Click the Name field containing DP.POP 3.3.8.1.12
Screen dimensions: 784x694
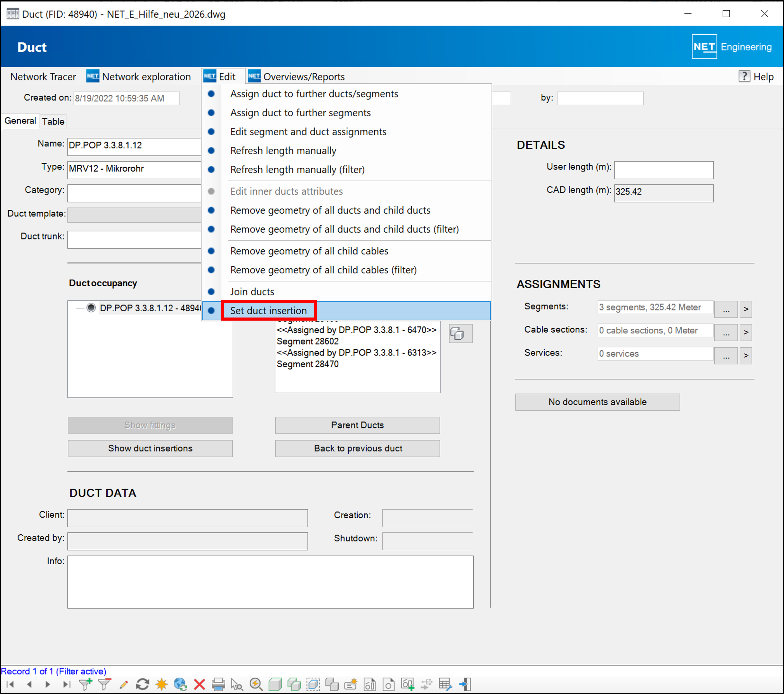134,146
